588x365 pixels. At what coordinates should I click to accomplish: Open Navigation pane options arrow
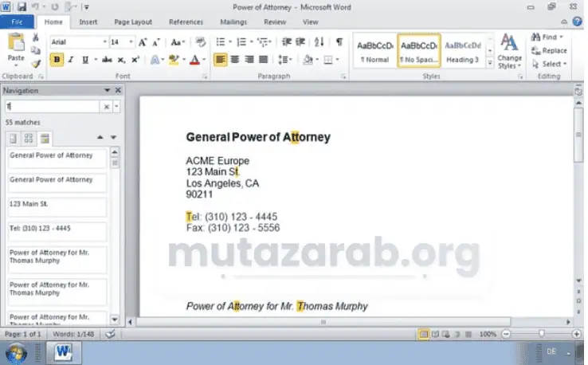(x=108, y=90)
